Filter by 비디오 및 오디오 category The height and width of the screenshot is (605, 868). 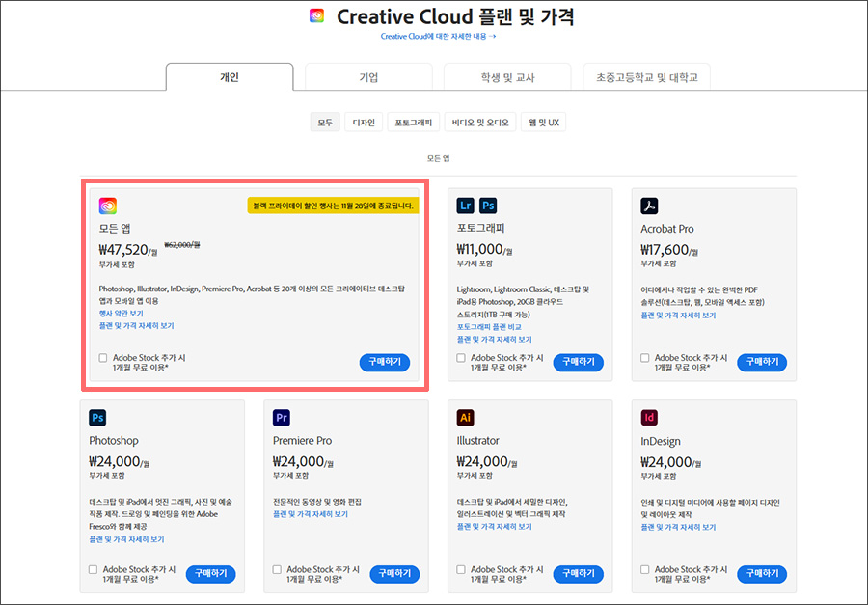(x=480, y=123)
